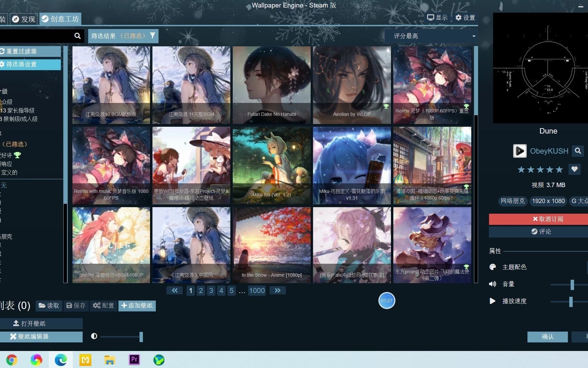Screen dimensions: 588x368
Task: Mute using the 音量 speaker icon
Action: tap(492, 284)
